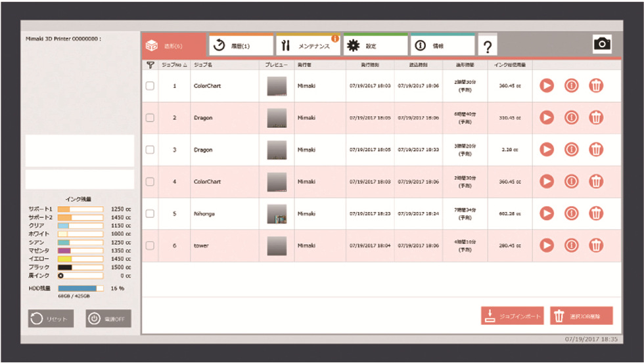Start printing Nihonga job number 5
644x363 pixels.
pos(547,213)
